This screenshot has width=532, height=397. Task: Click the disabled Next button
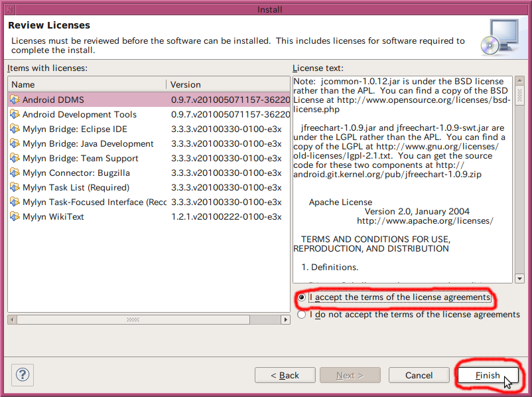point(350,375)
